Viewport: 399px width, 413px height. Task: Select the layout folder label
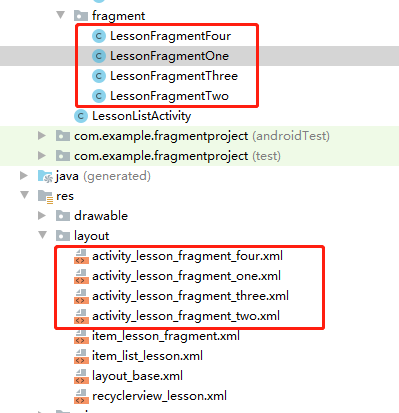coord(92,236)
